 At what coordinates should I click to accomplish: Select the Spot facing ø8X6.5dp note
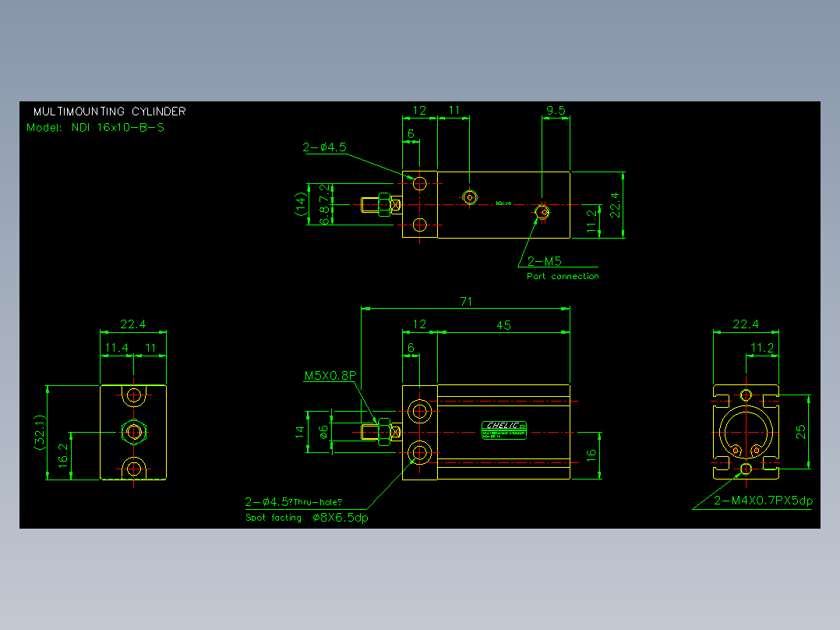[x=307, y=518]
